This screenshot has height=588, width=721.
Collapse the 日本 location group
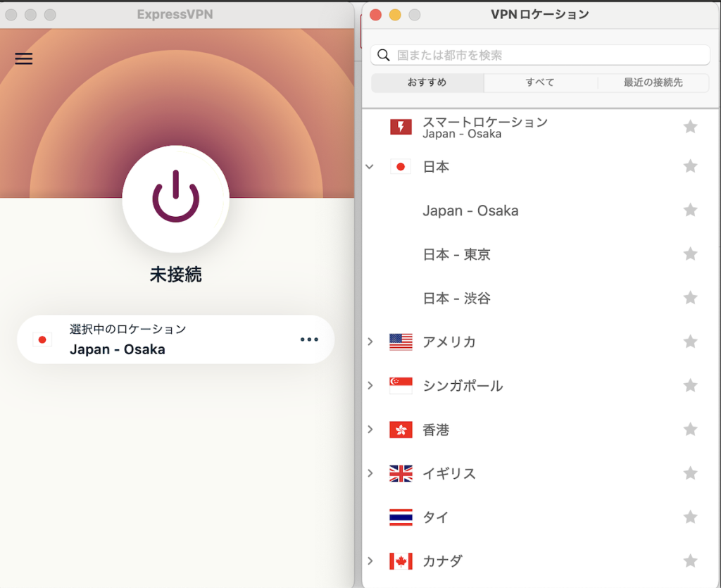coord(370,167)
